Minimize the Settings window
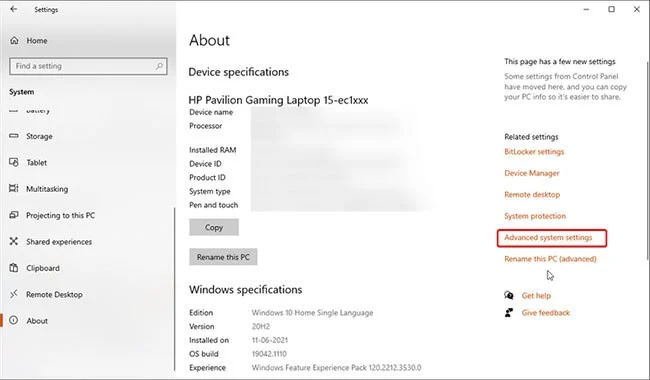 (586, 9)
